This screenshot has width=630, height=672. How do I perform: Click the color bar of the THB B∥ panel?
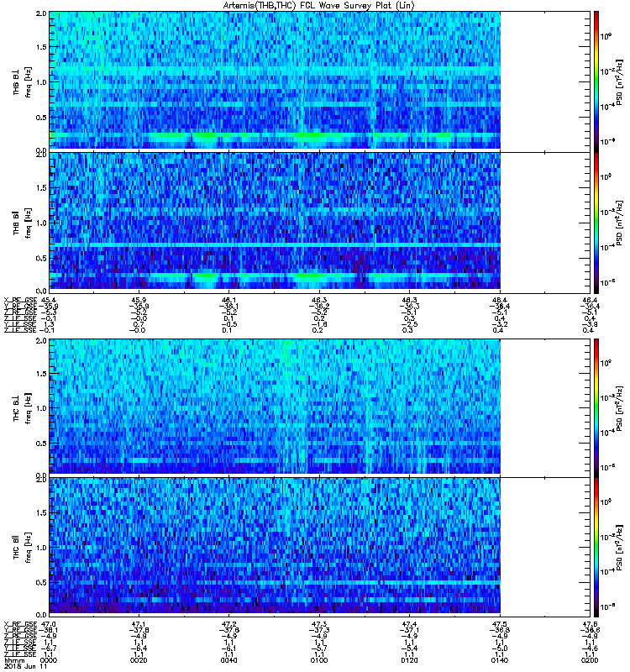pos(596,223)
